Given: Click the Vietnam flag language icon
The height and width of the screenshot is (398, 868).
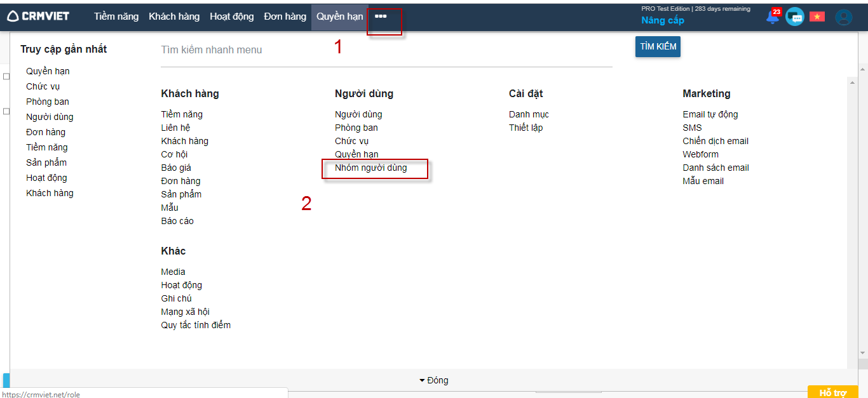Looking at the screenshot, I should pyautogui.click(x=817, y=17).
